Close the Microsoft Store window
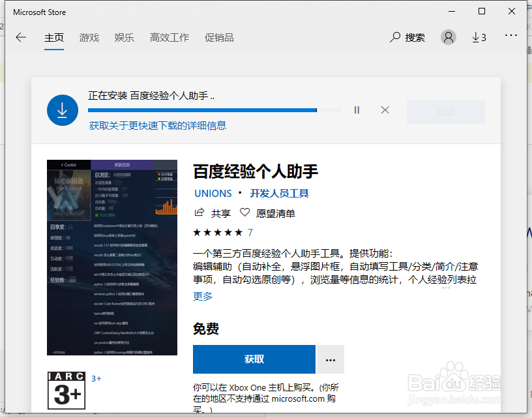532x418 pixels. tap(512, 12)
